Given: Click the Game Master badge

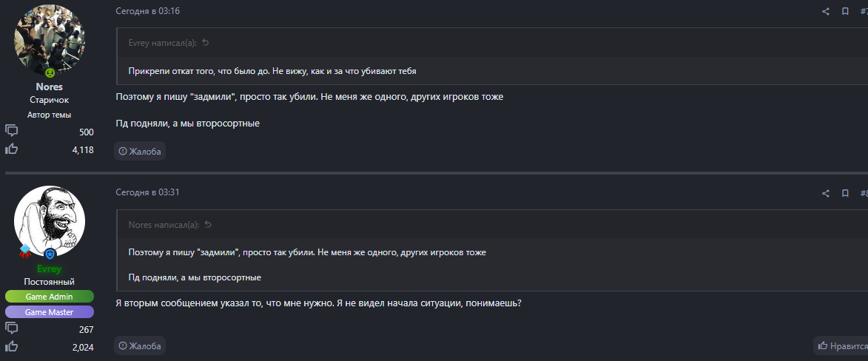Looking at the screenshot, I should click(x=50, y=311).
